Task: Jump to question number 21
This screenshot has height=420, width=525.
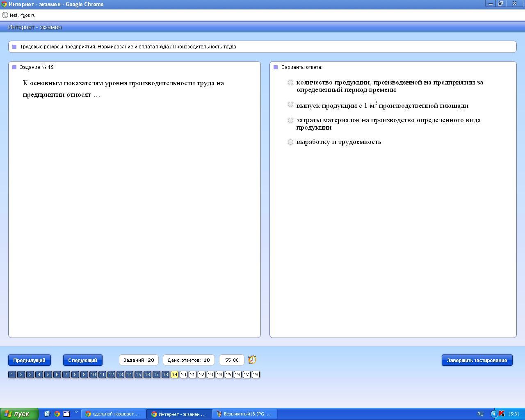Action: 192,374
